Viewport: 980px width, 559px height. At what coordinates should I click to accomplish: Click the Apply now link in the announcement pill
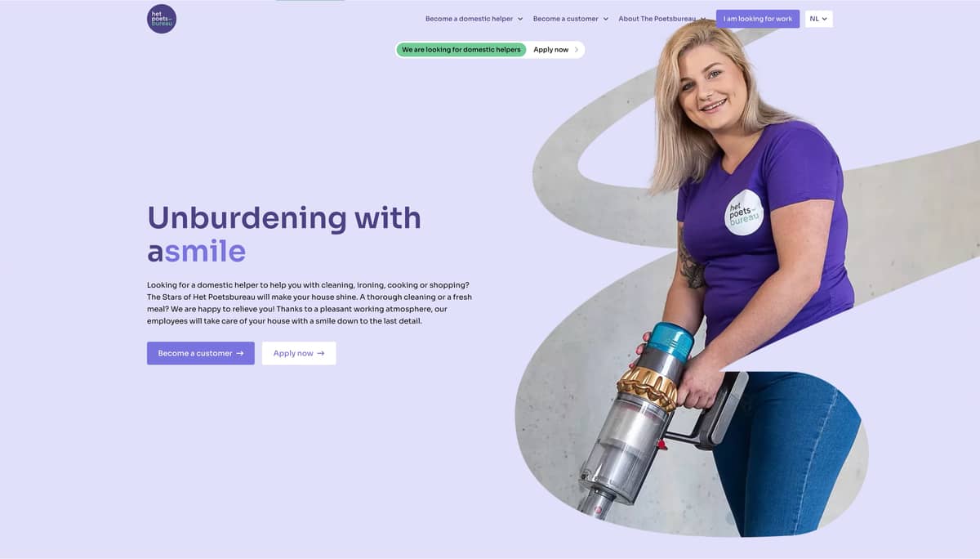pos(551,50)
